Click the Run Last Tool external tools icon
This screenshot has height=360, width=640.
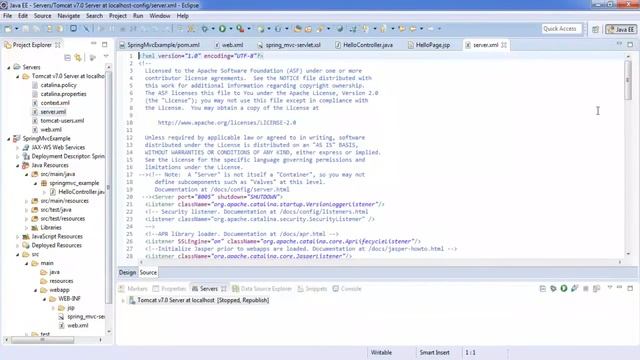240,29
